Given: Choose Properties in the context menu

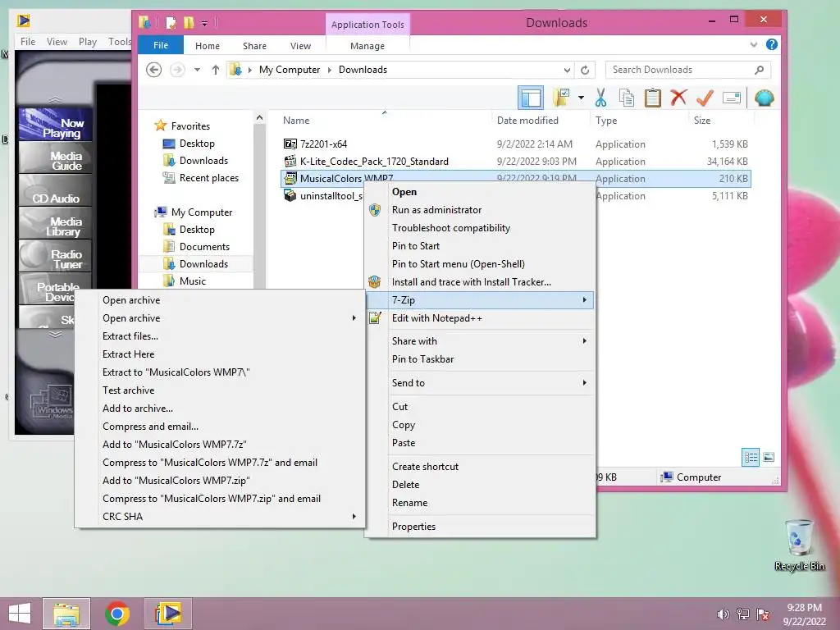Looking at the screenshot, I should click(479, 527).
